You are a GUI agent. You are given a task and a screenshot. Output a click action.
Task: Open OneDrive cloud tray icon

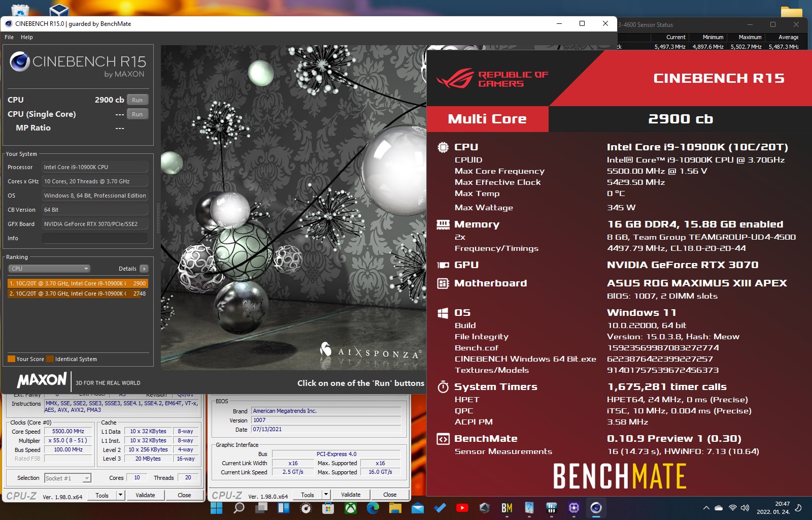719,508
